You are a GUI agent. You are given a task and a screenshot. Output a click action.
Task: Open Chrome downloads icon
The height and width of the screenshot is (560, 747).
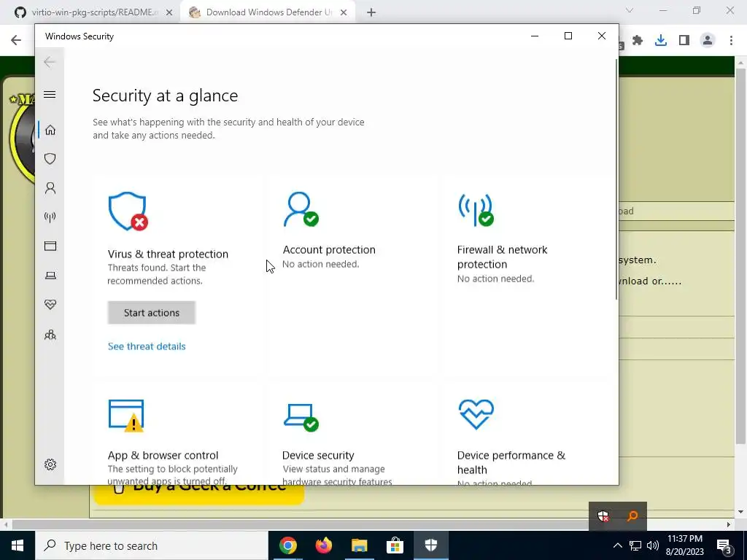pos(661,41)
